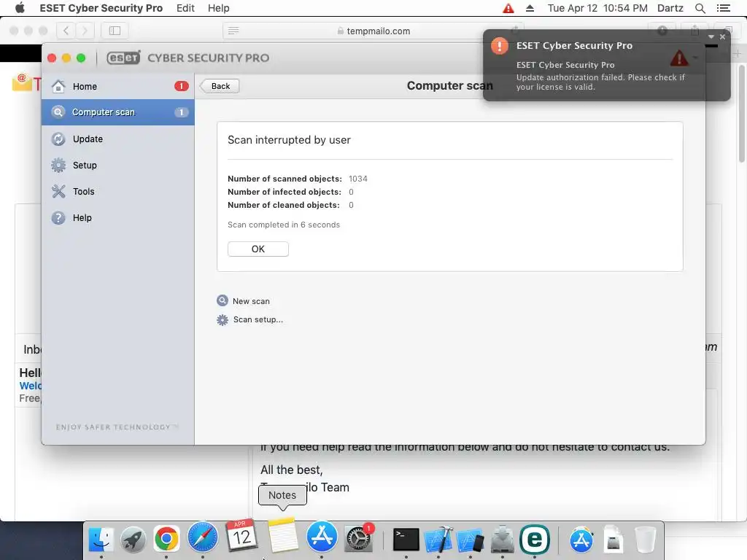Open the Apple menu

tap(20, 8)
